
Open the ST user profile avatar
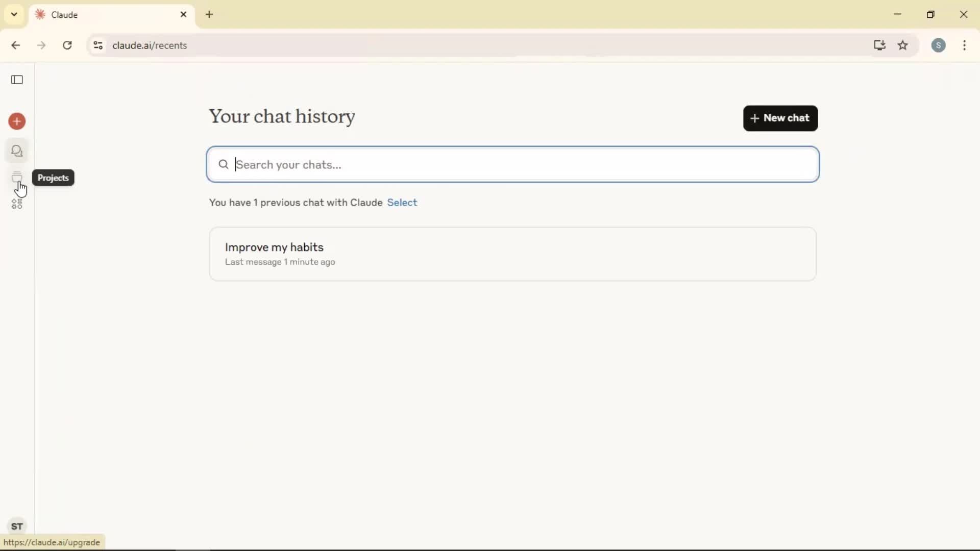(x=17, y=526)
